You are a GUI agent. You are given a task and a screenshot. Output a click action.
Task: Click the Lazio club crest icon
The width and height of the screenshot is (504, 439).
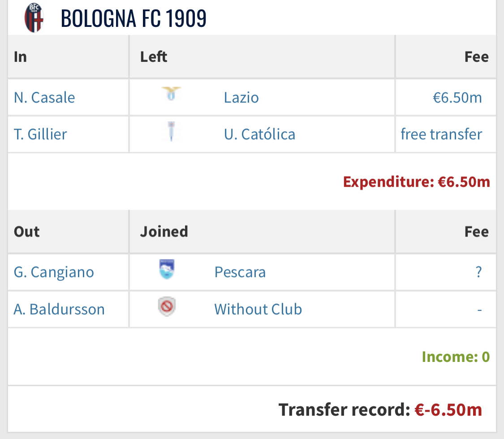coord(171,94)
